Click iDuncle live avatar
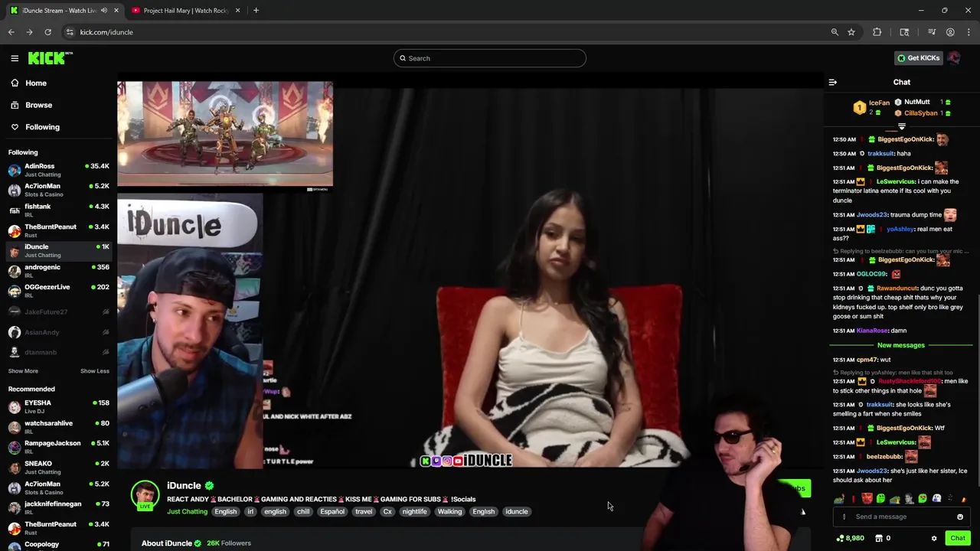Viewport: 980px width, 551px height. (x=145, y=495)
